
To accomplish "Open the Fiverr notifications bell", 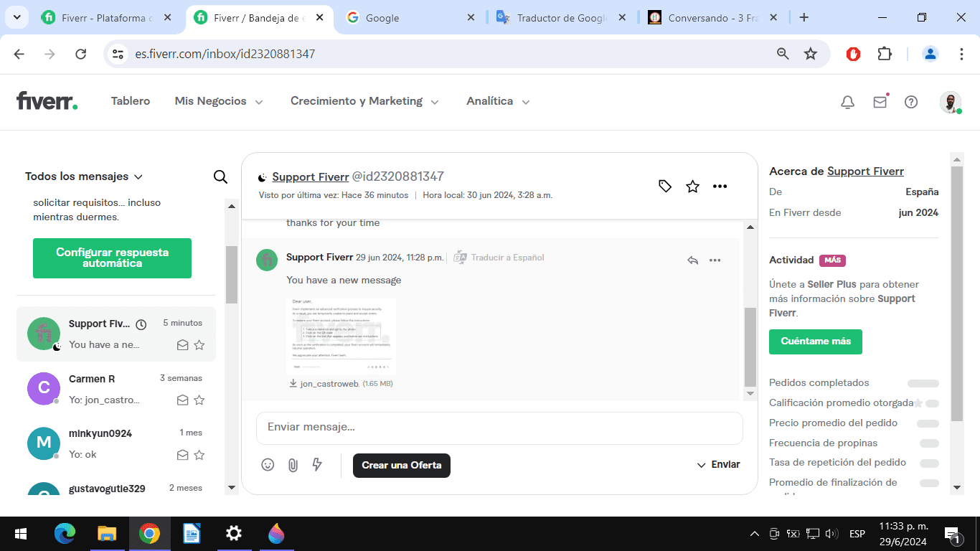I will tap(847, 102).
